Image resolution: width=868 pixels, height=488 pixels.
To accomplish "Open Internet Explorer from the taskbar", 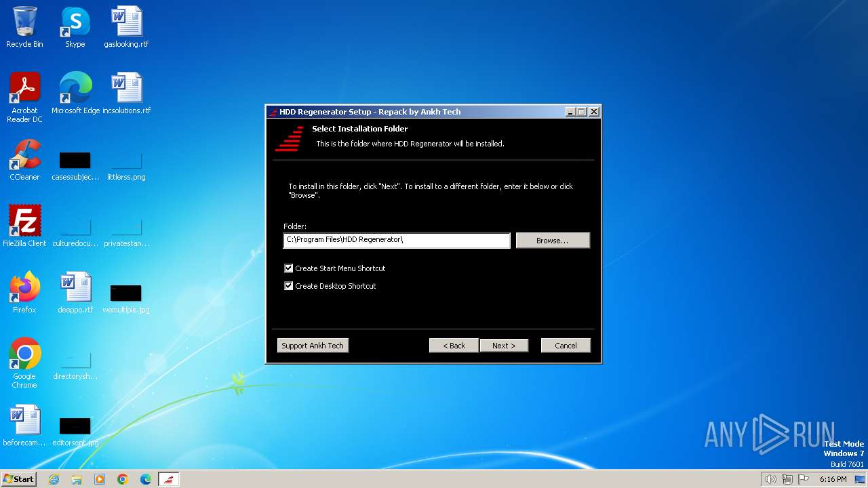I will [54, 479].
